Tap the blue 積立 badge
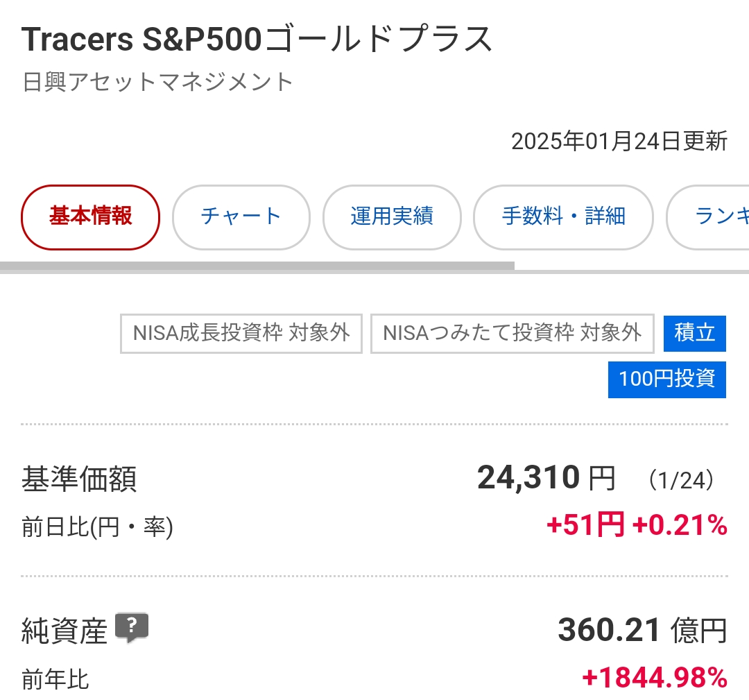Screen dimensions: 749x700 [694, 334]
